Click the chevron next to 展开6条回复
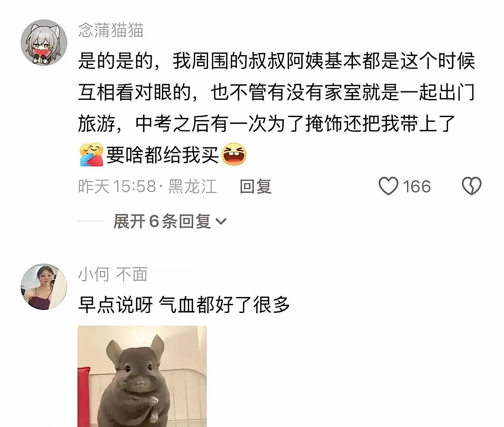 tap(221, 222)
